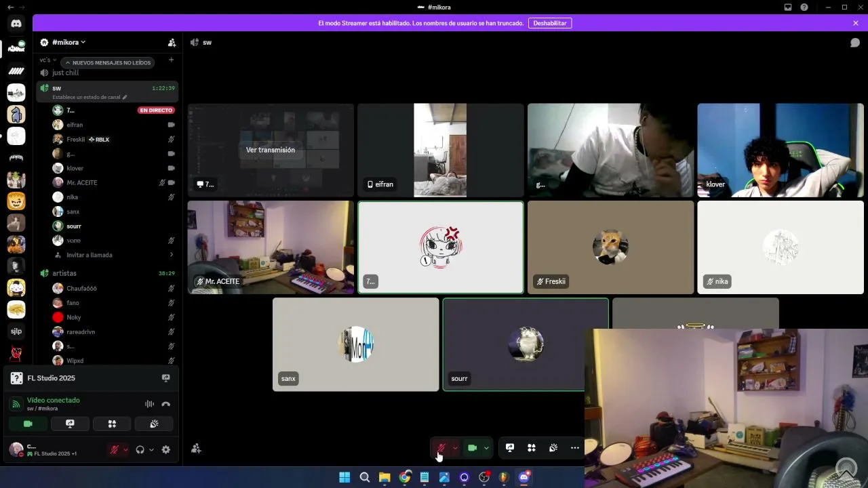
Task: Click invite-to-call icon below video grid
Action: tap(196, 448)
